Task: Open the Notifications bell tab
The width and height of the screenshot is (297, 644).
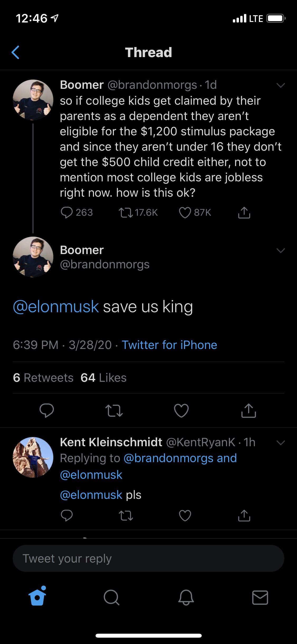Action: click(186, 597)
